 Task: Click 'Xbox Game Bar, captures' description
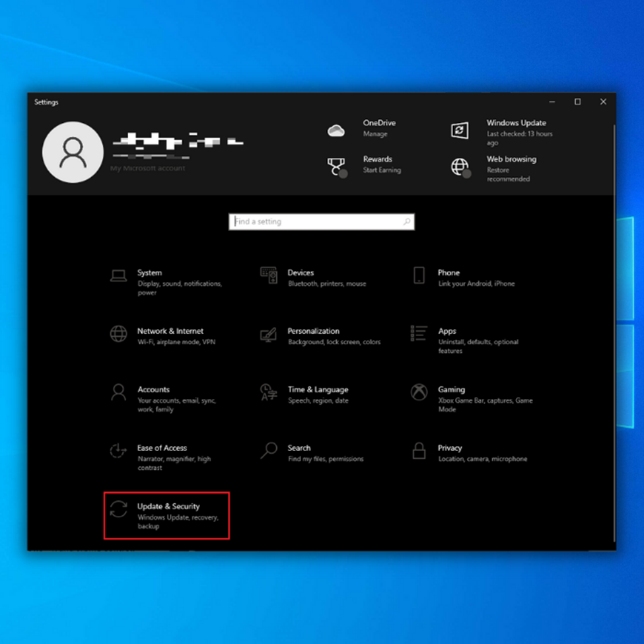(485, 404)
